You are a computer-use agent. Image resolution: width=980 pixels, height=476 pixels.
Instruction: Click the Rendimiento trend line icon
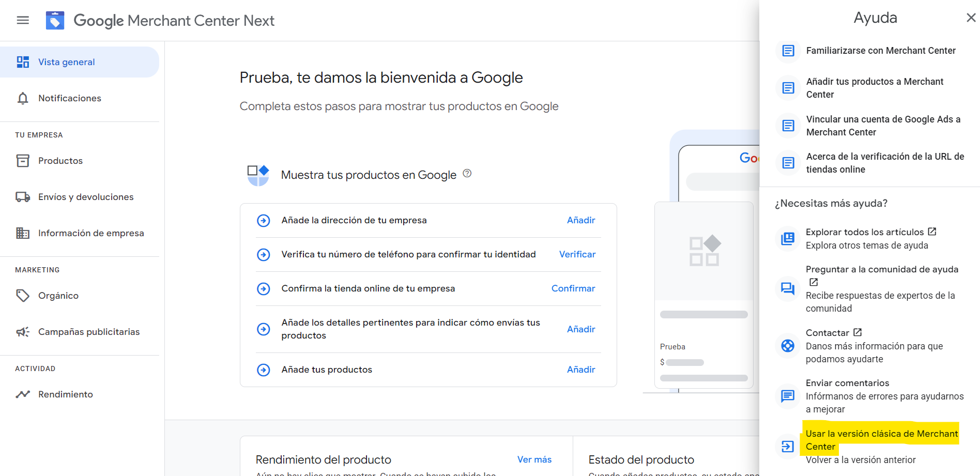click(x=23, y=394)
